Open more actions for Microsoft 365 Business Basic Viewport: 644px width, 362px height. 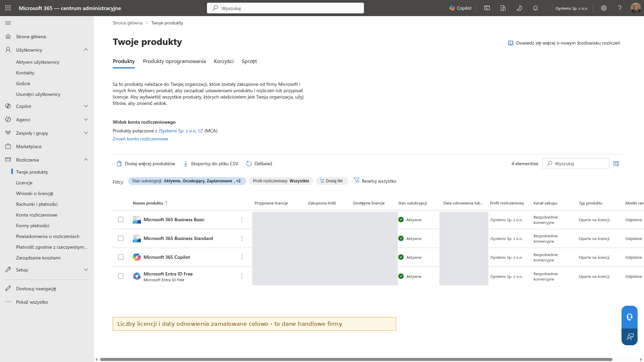click(x=242, y=220)
